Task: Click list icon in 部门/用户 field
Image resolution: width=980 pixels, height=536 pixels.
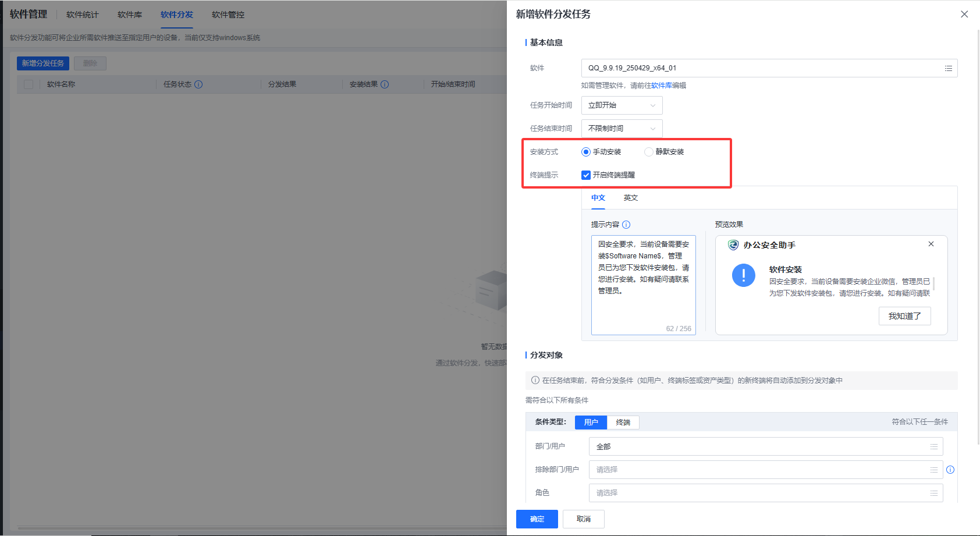Action: [x=933, y=446]
